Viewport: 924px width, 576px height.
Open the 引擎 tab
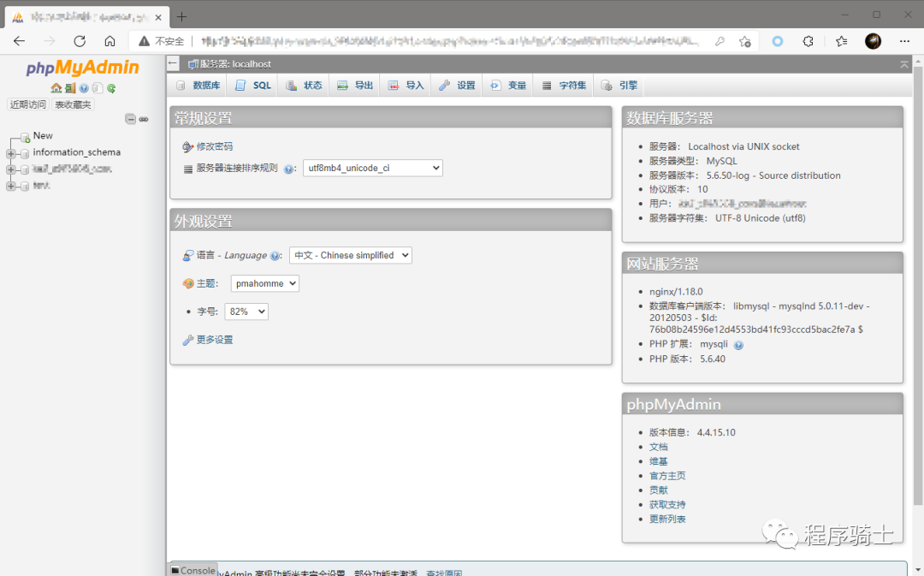pyautogui.click(x=620, y=86)
